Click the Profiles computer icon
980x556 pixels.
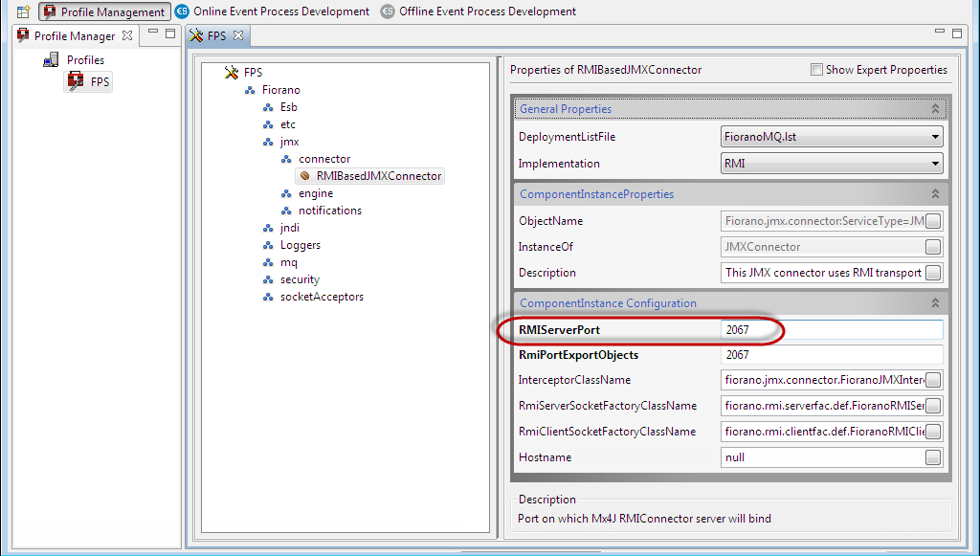click(x=51, y=60)
